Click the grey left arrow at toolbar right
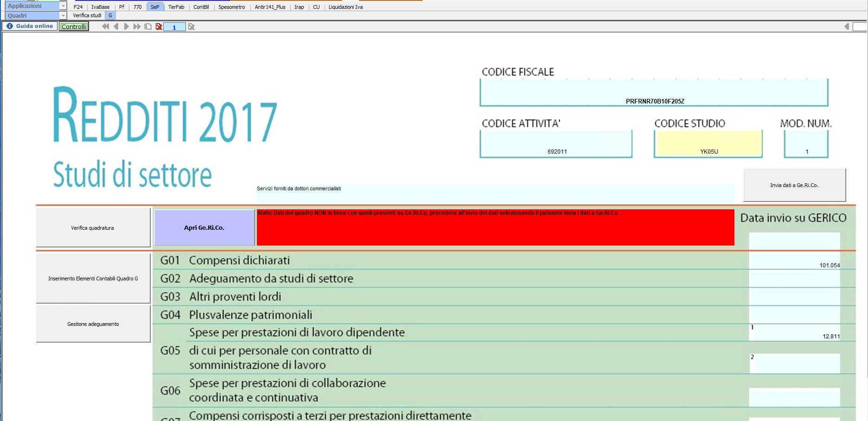868x421 pixels. tap(847, 26)
